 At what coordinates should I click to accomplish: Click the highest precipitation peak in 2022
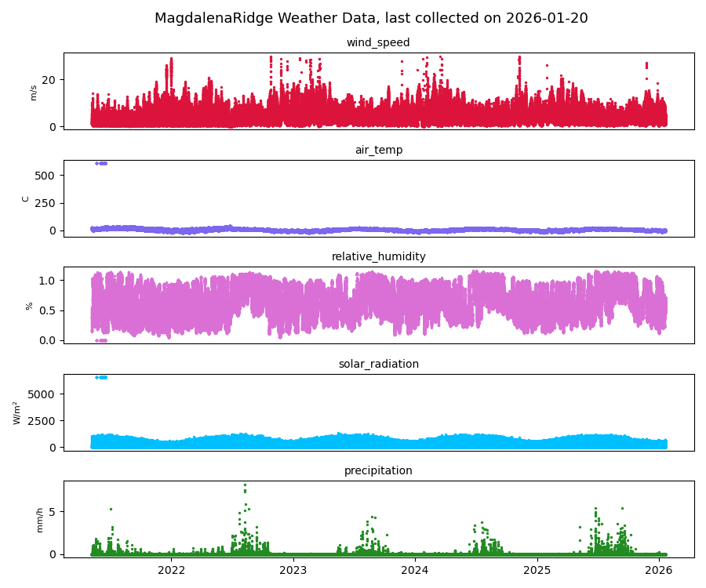[245, 485]
